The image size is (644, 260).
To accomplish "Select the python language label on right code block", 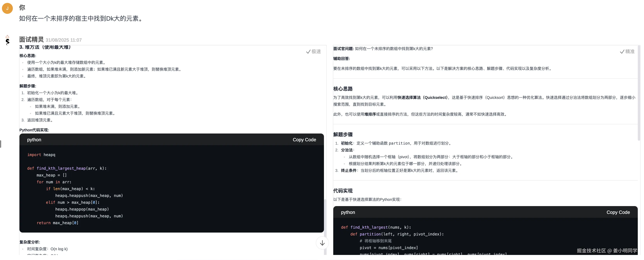I will click(348, 212).
